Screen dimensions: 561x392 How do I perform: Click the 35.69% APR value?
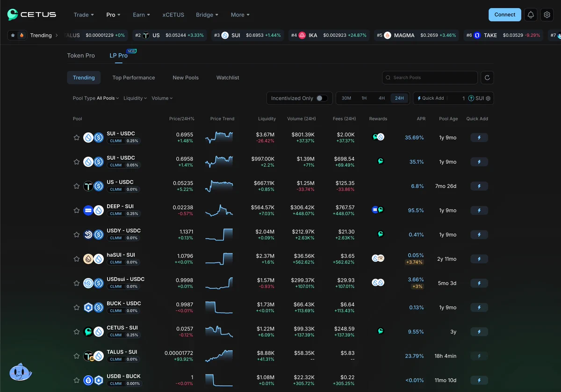(414, 137)
